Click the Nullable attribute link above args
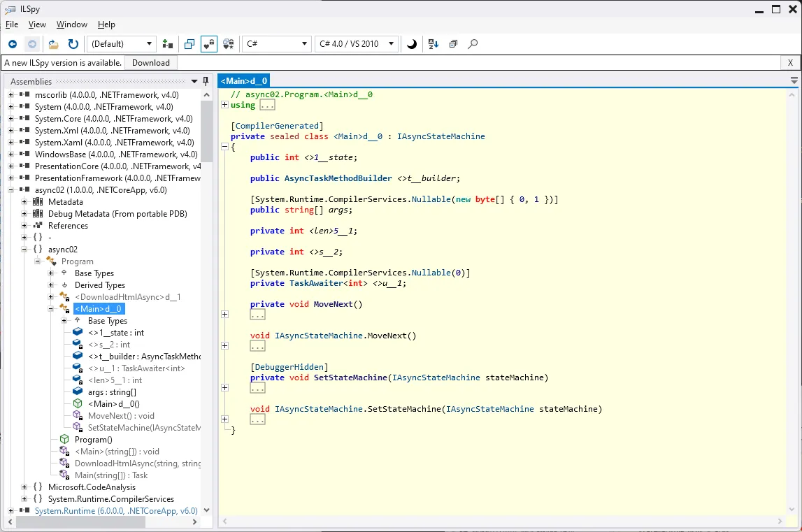Viewport: 802px width, 532px height. click(x=431, y=199)
